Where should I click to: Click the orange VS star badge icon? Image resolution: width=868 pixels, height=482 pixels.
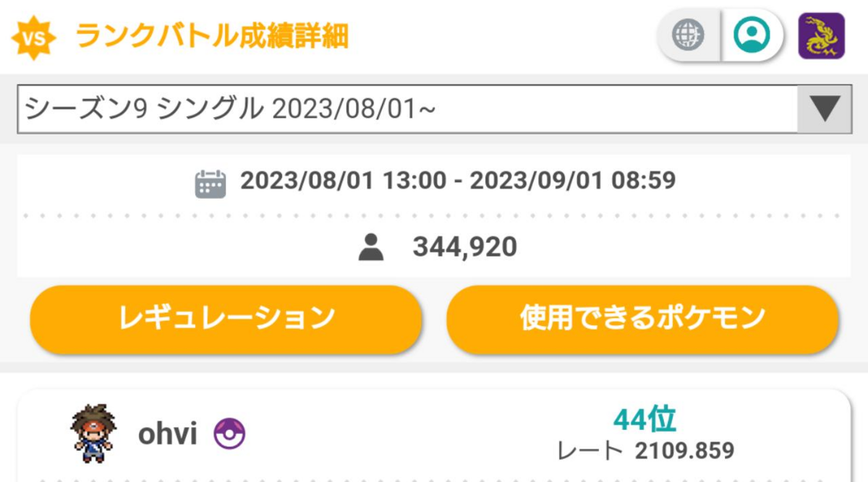click(35, 36)
